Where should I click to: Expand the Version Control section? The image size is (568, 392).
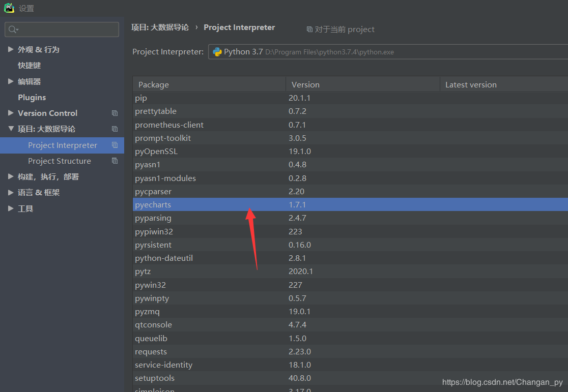point(11,113)
